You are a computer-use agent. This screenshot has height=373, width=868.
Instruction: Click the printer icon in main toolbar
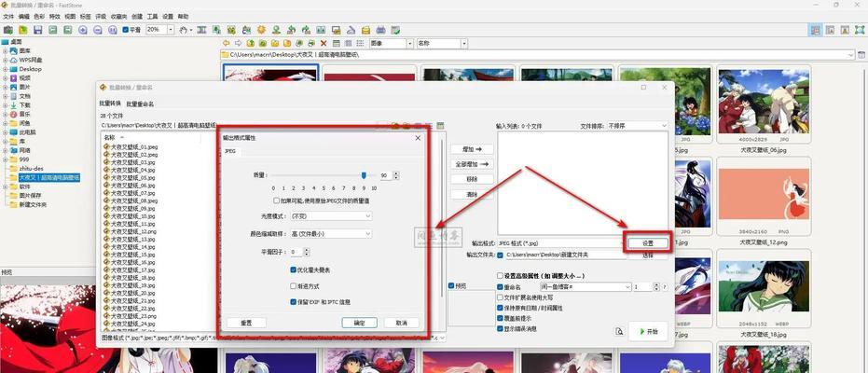pyautogui.click(x=380, y=30)
